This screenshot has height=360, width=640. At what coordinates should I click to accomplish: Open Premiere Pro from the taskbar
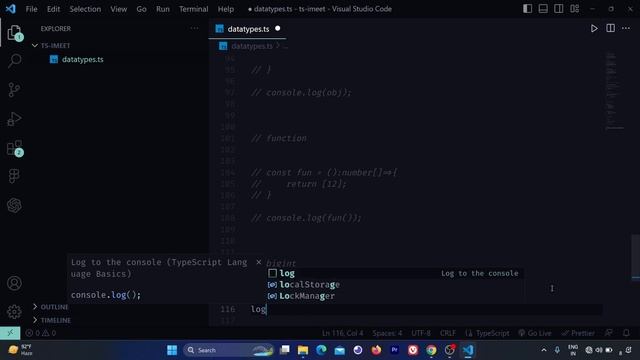394,350
